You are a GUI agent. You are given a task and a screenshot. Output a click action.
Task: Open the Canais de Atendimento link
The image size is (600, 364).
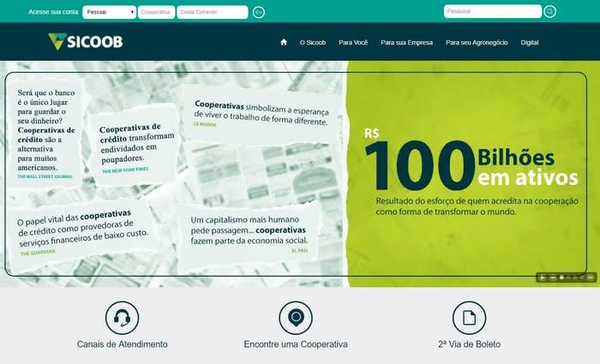pyautogui.click(x=122, y=344)
